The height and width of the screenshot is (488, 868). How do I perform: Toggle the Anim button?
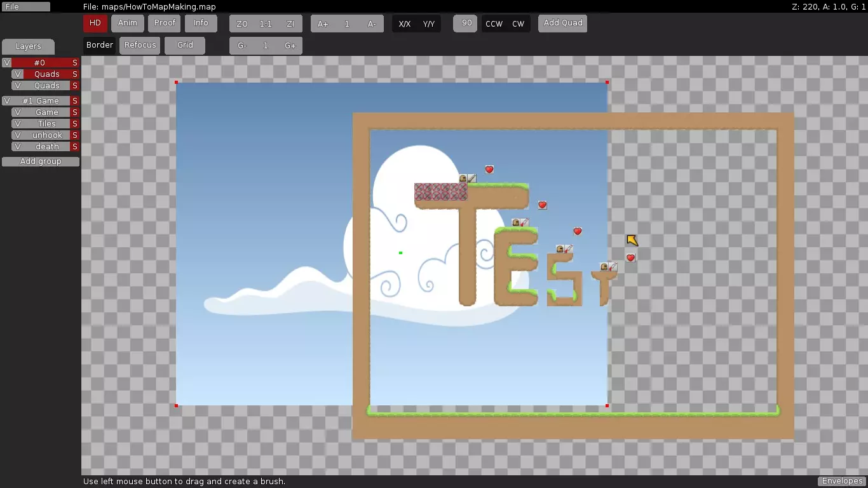(127, 24)
